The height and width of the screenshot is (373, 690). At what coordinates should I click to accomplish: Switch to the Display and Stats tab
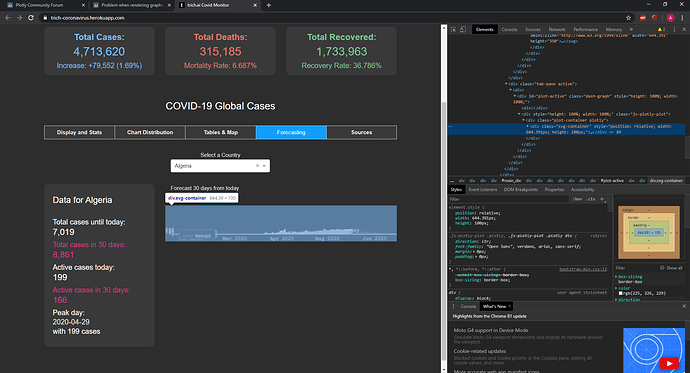[79, 132]
